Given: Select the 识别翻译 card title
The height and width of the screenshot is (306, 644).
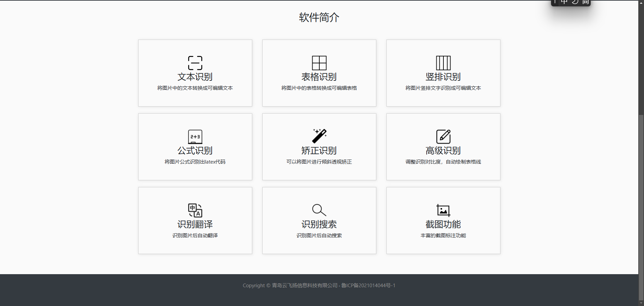Looking at the screenshot, I should tap(195, 224).
